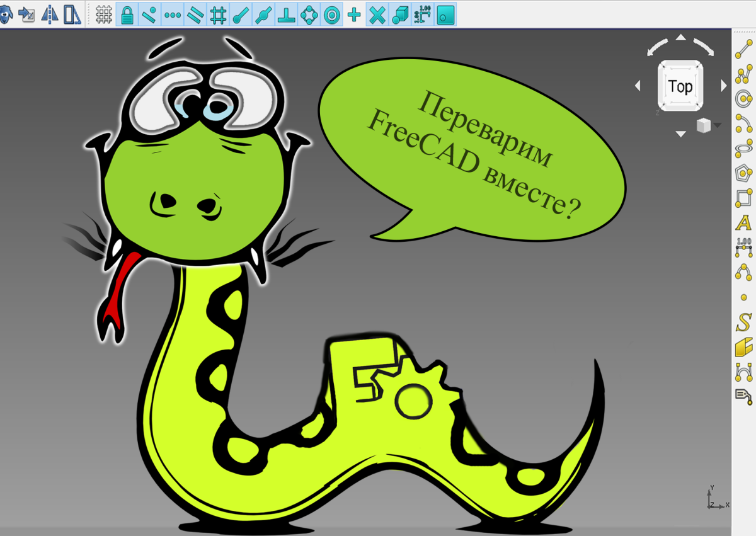Select the Draft Polygon tool
756x536 pixels.
(x=744, y=173)
